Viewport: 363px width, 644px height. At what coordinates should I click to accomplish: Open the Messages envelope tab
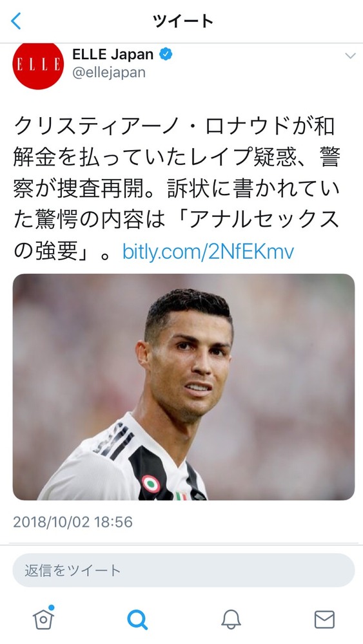pos(324,620)
